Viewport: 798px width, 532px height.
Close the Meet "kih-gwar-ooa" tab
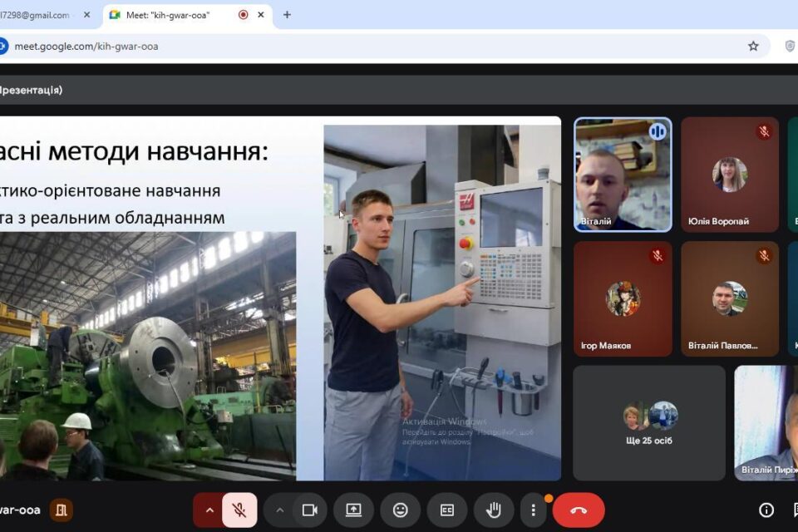pyautogui.click(x=260, y=15)
